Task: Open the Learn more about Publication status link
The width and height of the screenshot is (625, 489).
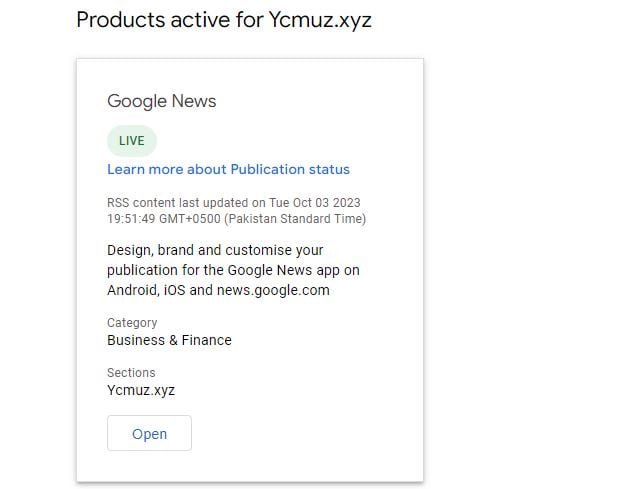Action: coord(228,169)
